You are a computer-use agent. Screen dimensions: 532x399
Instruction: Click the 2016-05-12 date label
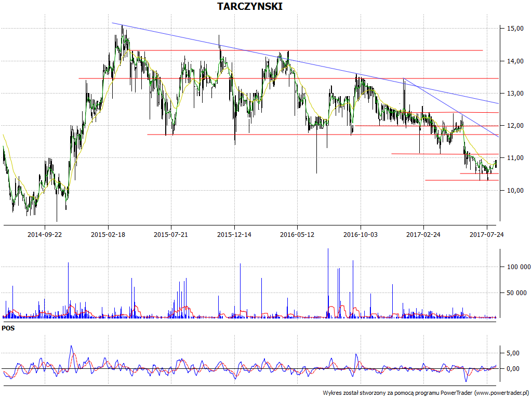click(297, 234)
